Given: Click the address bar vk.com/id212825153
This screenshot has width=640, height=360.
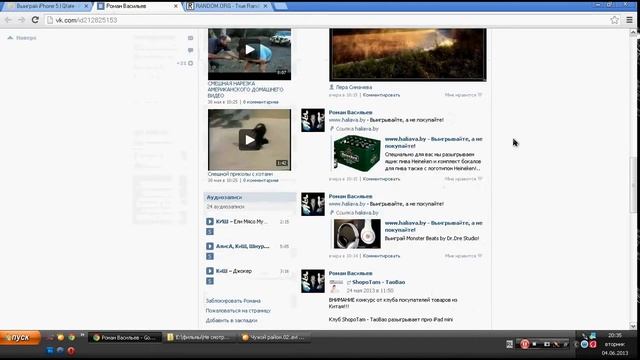Looking at the screenshot, I should [327, 20].
